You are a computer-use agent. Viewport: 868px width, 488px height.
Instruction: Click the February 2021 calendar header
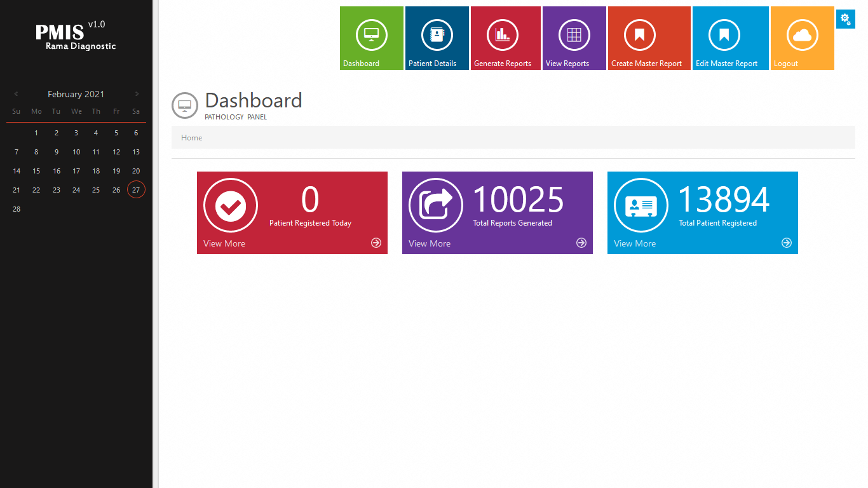[x=76, y=94]
